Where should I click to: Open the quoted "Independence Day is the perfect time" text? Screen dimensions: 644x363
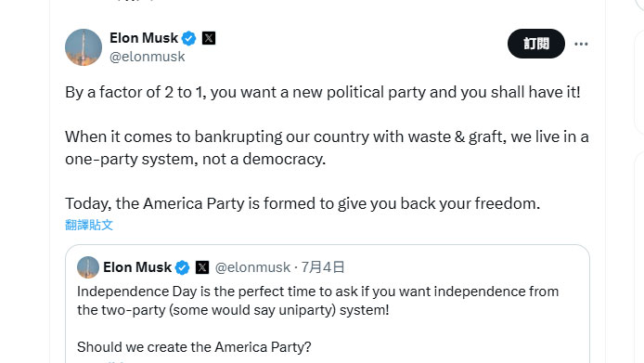click(x=318, y=301)
